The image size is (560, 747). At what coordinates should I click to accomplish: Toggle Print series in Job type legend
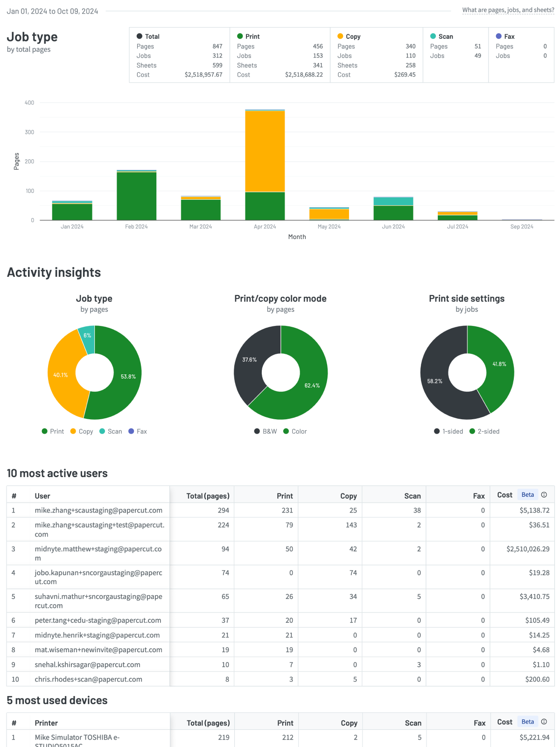click(x=53, y=431)
